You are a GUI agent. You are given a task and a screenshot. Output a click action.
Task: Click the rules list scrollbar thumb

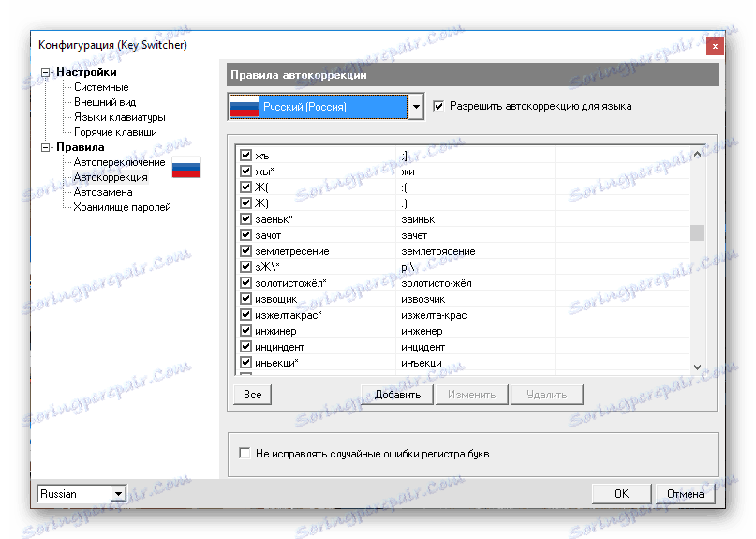coord(697,232)
